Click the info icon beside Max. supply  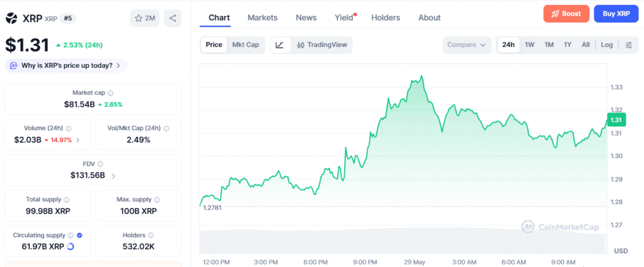coord(157,200)
